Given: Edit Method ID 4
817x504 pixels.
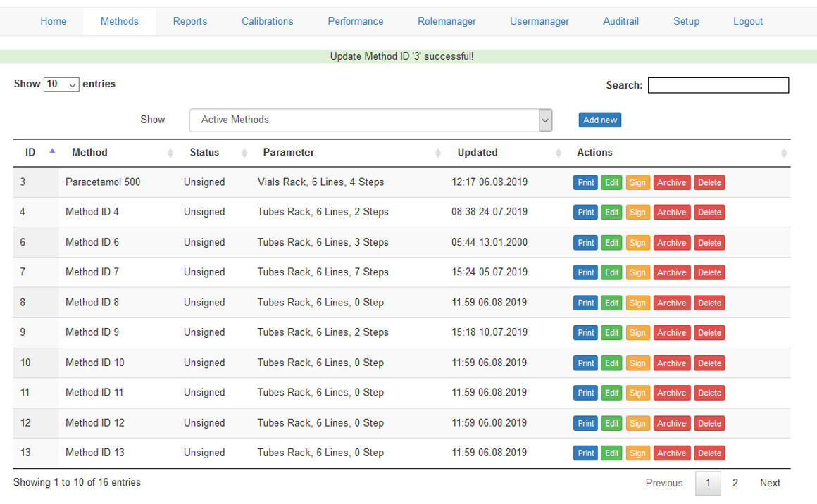Looking at the screenshot, I should (611, 213).
